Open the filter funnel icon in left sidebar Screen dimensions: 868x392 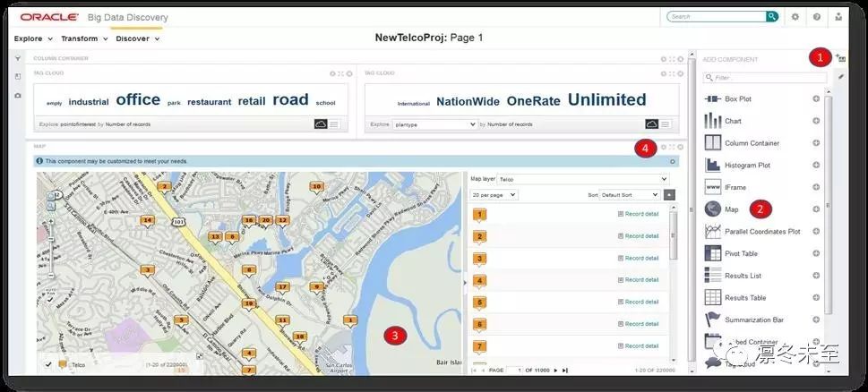18,58
